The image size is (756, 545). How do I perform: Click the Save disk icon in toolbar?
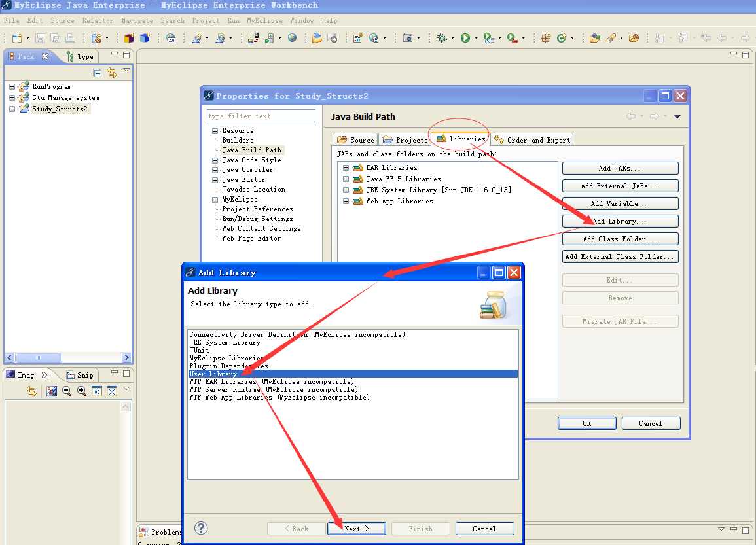tap(40, 38)
